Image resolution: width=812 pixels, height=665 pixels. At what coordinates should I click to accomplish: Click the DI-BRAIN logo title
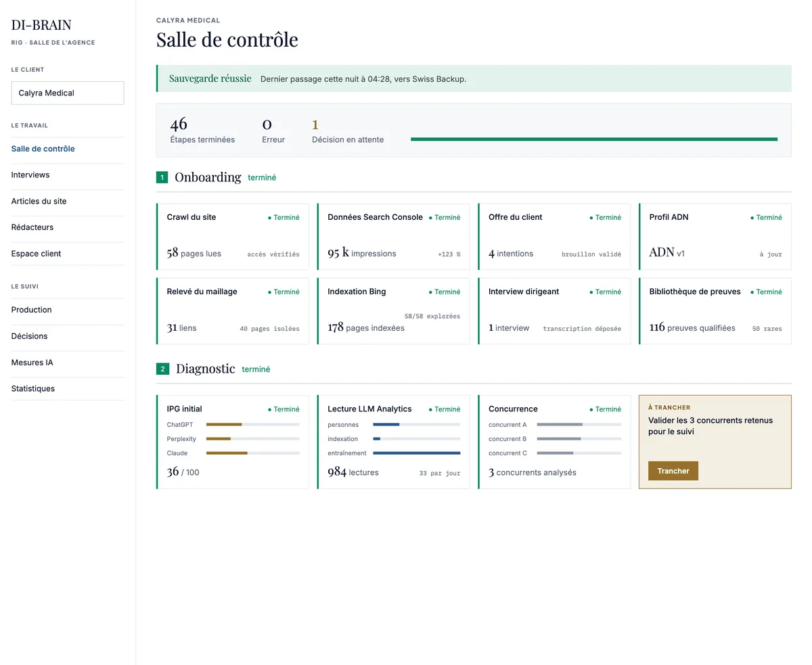click(41, 25)
